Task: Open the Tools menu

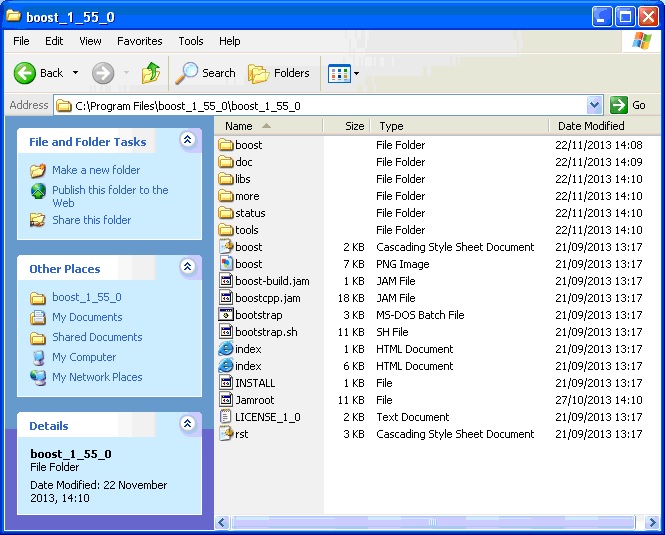Action: [x=190, y=41]
